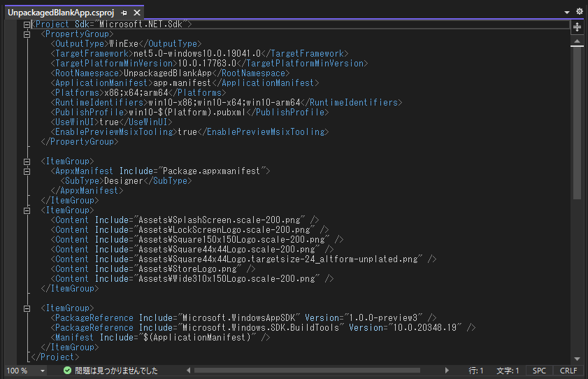Click the win10-x86;win10-x64;win10-arm64 runtime identifiers value

(224, 102)
